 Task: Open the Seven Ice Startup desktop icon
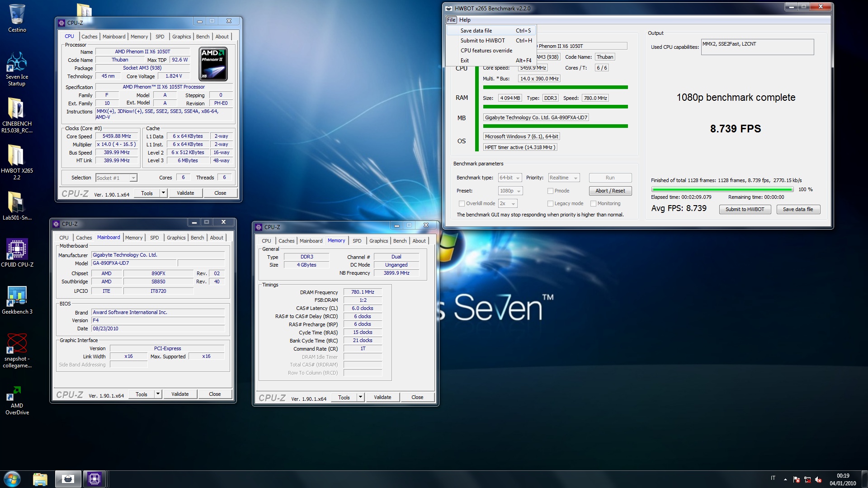click(17, 69)
